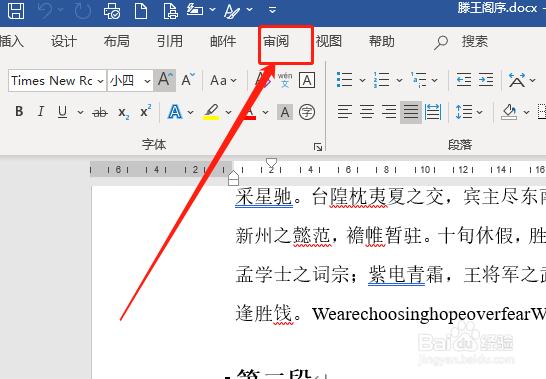Screen dimensions: 546x379
Task: Open the font dialog launcher in 字体 group
Action: [318, 147]
